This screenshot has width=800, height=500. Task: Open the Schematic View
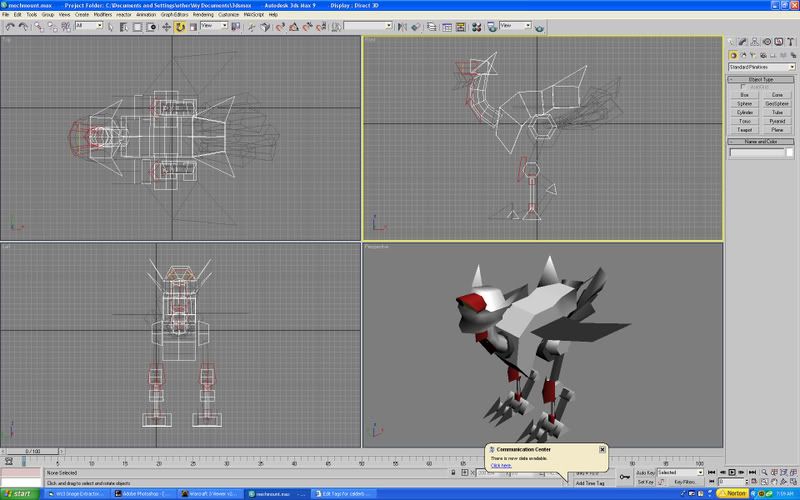tap(460, 27)
